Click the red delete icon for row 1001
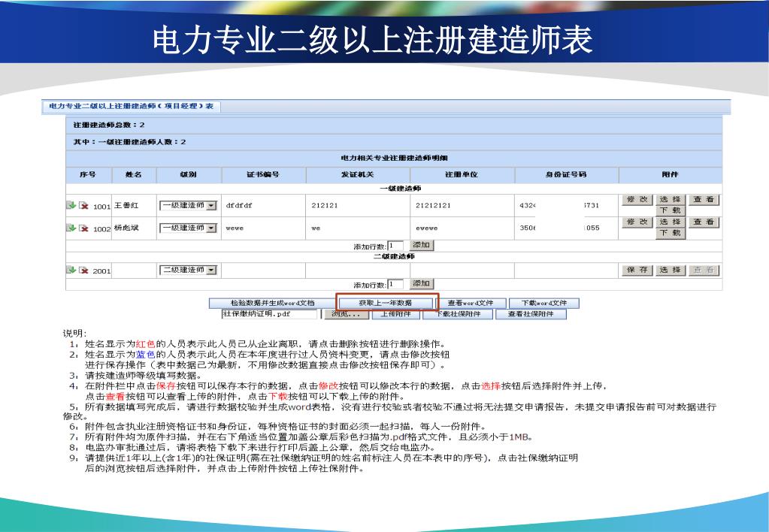The height and width of the screenshot is (532, 769). tap(83, 205)
